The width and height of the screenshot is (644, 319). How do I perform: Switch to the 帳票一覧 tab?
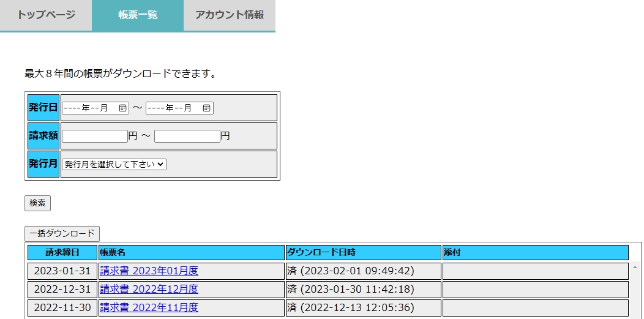pos(138,15)
